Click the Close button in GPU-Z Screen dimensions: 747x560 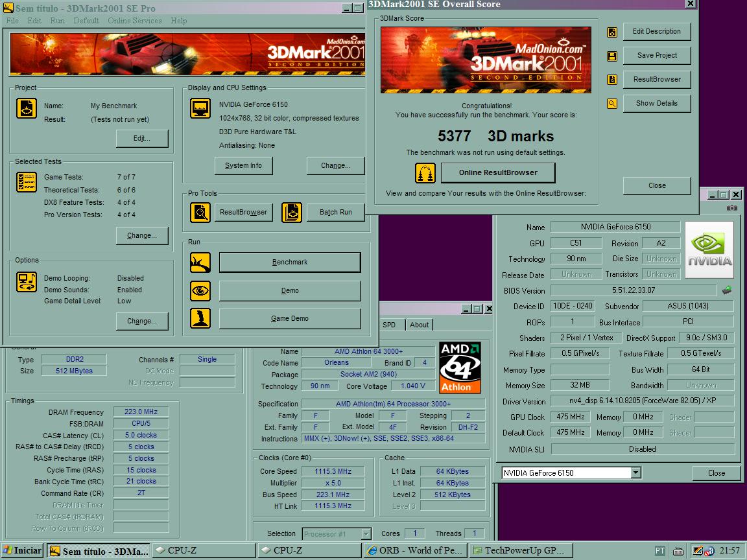click(x=716, y=473)
